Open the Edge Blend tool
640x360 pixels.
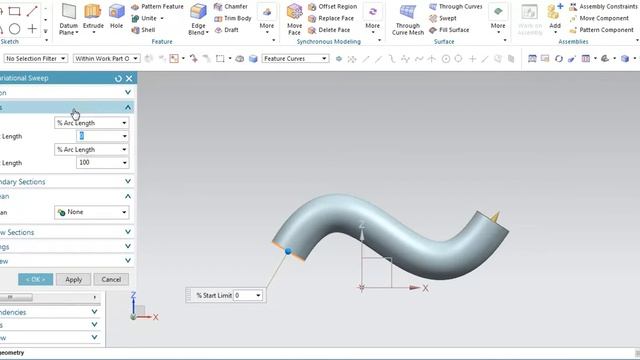198,20
